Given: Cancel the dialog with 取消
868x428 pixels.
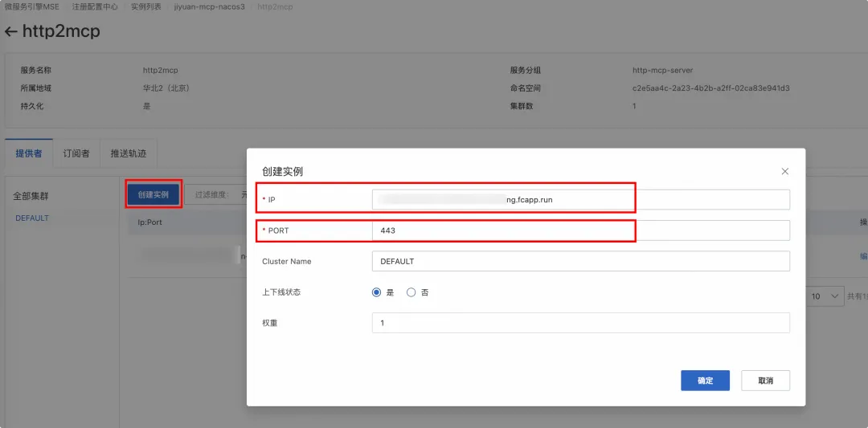Looking at the screenshot, I should (766, 381).
